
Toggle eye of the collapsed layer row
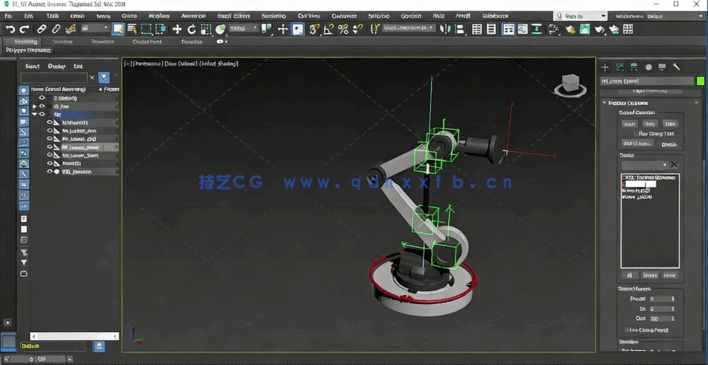(x=42, y=106)
